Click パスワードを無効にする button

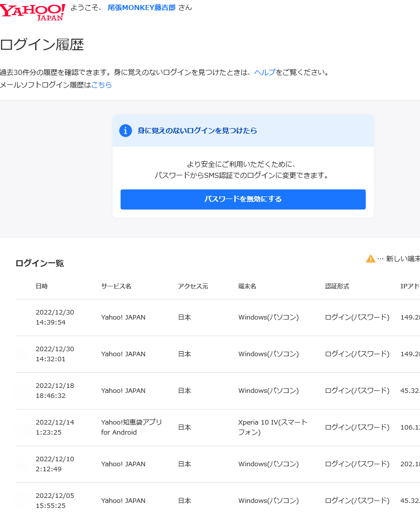[x=243, y=199]
